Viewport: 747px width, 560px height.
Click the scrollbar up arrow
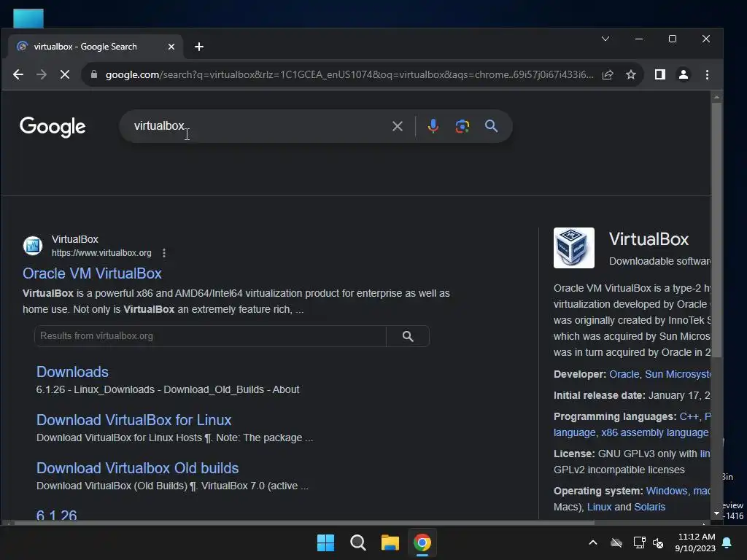pyautogui.click(x=716, y=97)
